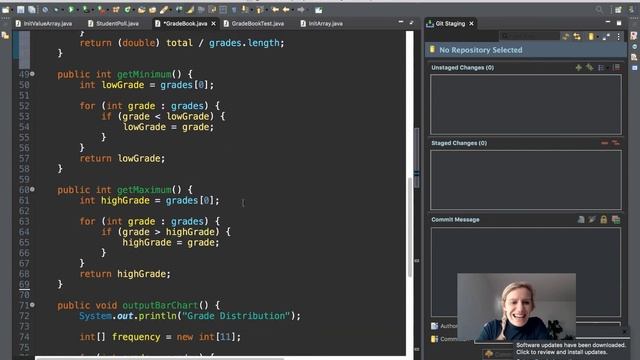
Task: Maximize the Git Staging view
Action: pos(619,22)
